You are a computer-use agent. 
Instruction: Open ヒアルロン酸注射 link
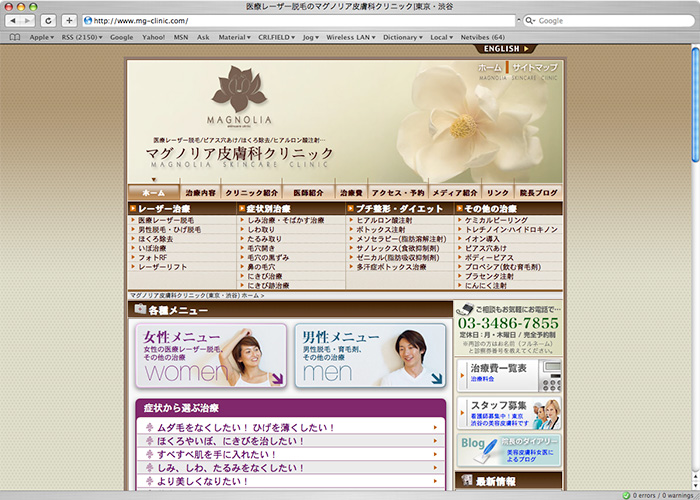(384, 220)
